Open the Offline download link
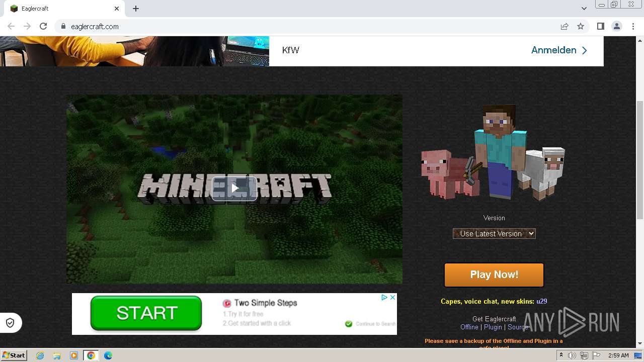This screenshot has width=644, height=362. pyautogui.click(x=469, y=327)
